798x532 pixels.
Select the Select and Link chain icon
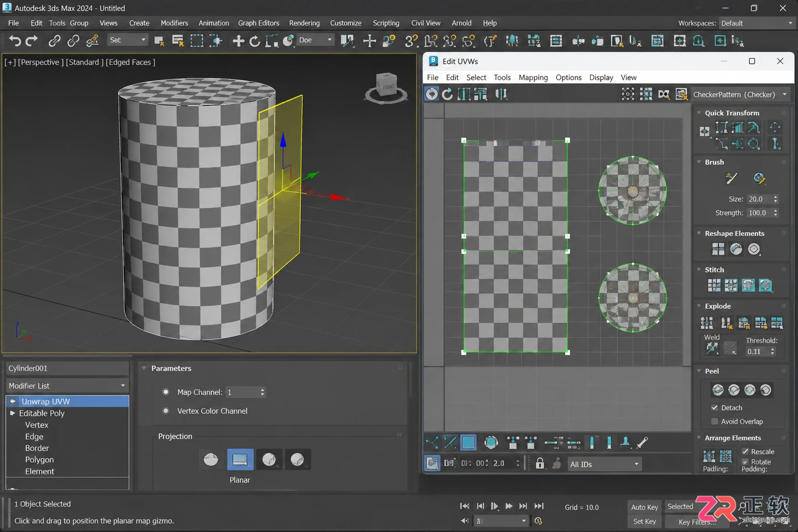(54, 40)
